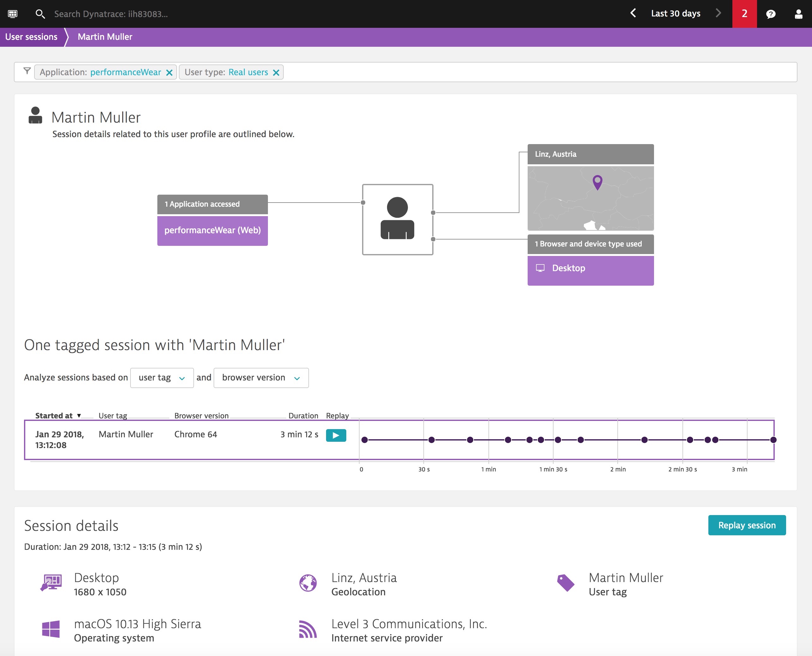The image size is (812, 656).
Task: Click the Browser version column header
Action: (x=201, y=416)
